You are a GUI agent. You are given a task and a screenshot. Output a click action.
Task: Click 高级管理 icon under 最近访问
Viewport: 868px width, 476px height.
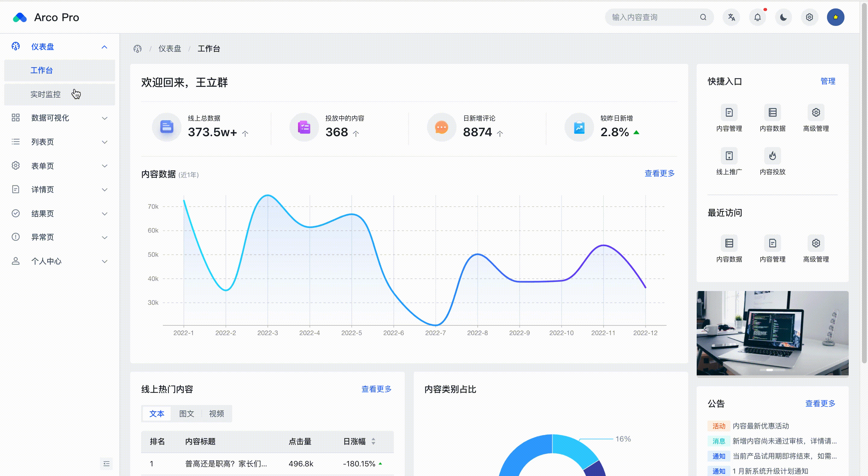(x=816, y=243)
